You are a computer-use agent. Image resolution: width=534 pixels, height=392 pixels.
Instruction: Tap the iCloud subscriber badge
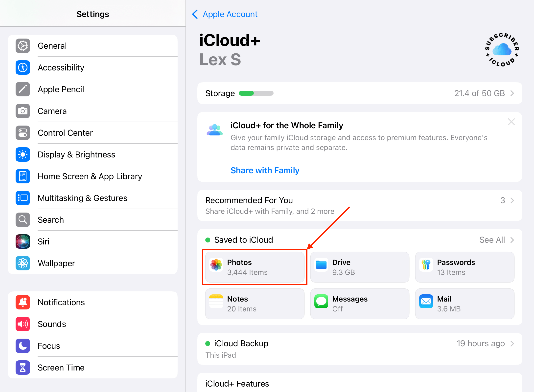[502, 50]
